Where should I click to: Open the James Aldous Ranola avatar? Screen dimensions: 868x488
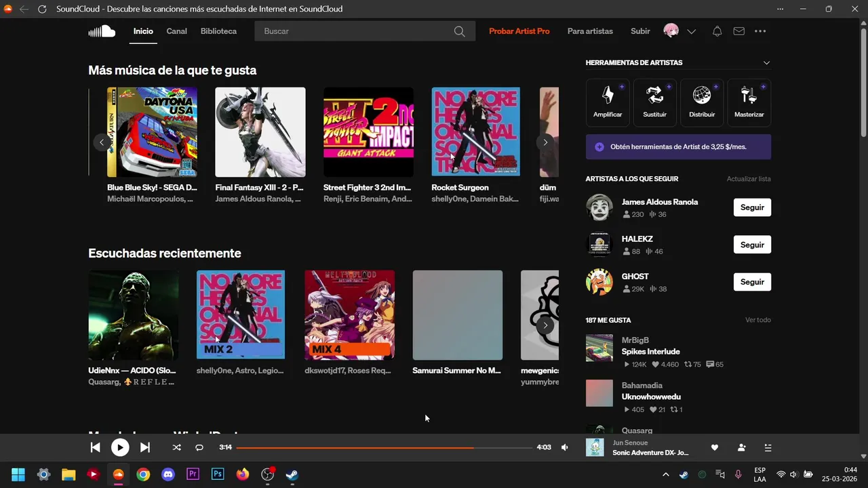[599, 207]
